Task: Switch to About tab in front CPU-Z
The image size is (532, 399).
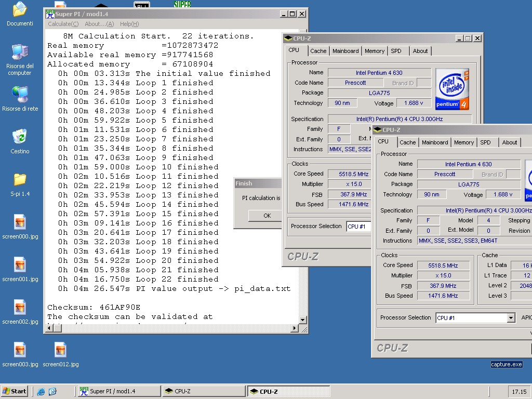Action: pyautogui.click(x=510, y=142)
